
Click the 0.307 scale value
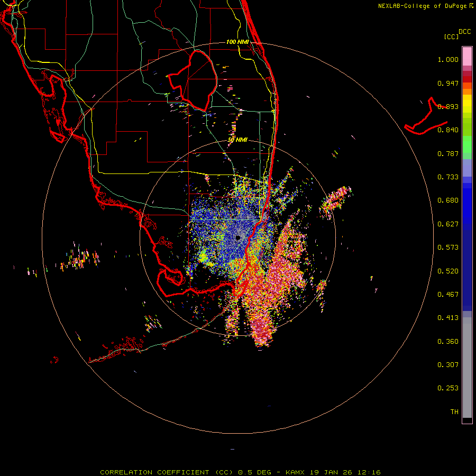pyautogui.click(x=448, y=365)
